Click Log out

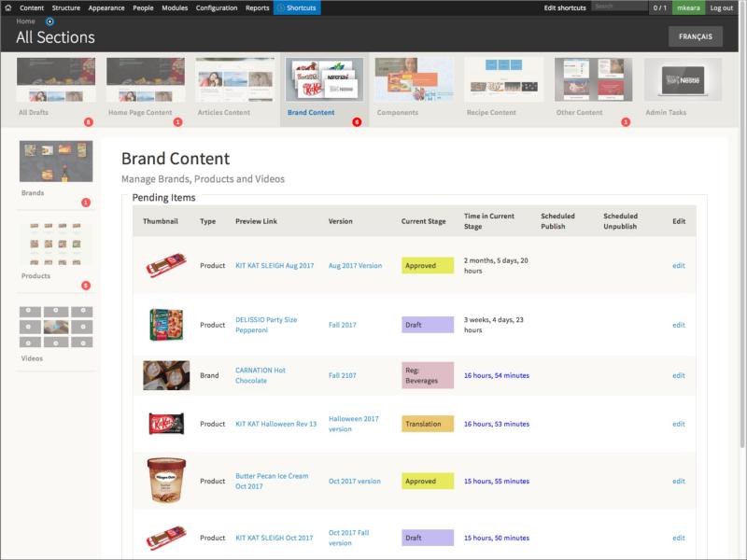(721, 7)
